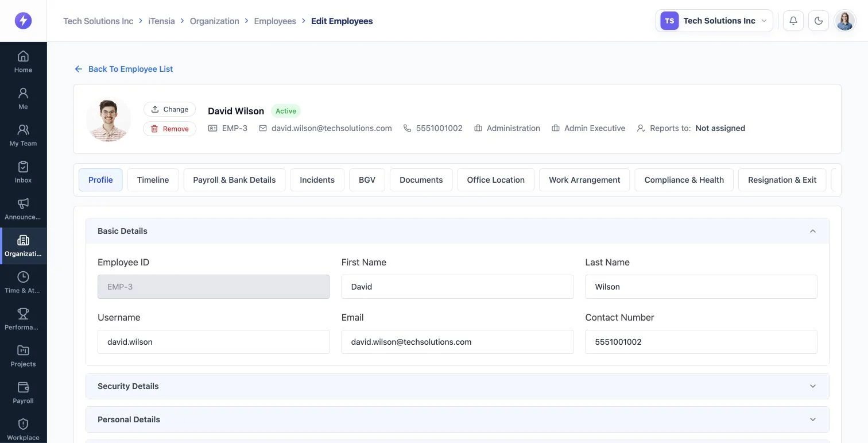Switch to Resignation & Exit tab
This screenshot has width=868, height=443.
point(782,180)
